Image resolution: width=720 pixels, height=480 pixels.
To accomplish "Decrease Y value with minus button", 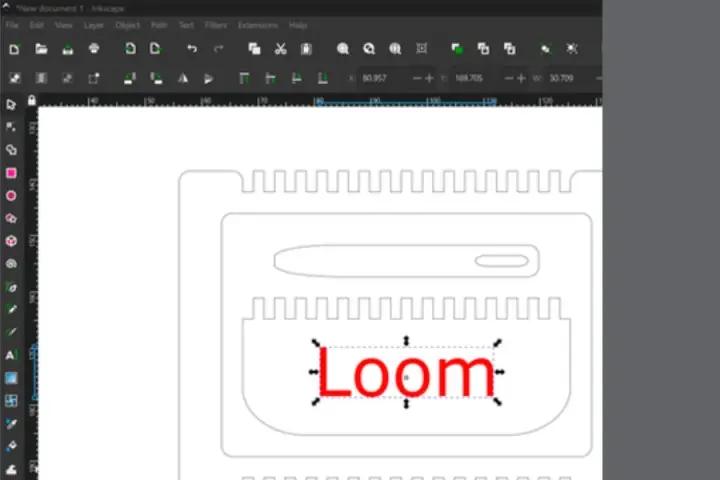I will click(508, 78).
